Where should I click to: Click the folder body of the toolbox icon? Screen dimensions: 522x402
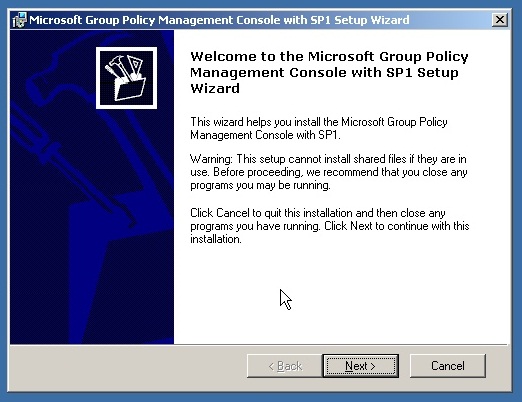click(130, 89)
